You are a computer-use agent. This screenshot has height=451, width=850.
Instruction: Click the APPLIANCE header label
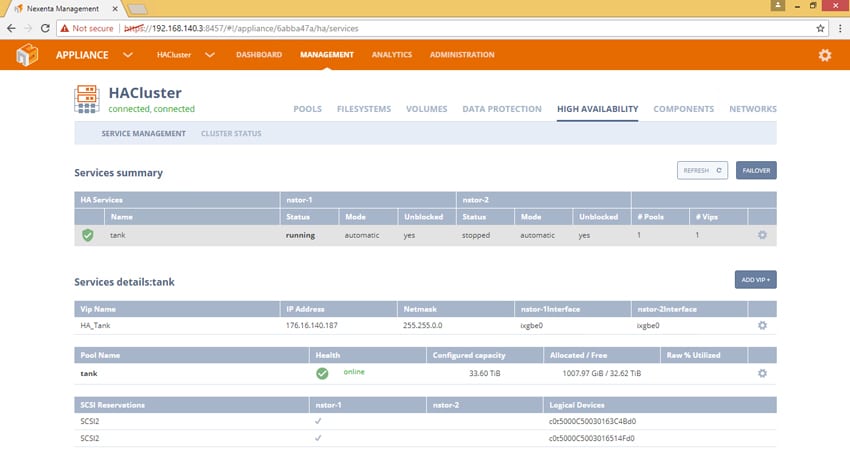[x=82, y=55]
